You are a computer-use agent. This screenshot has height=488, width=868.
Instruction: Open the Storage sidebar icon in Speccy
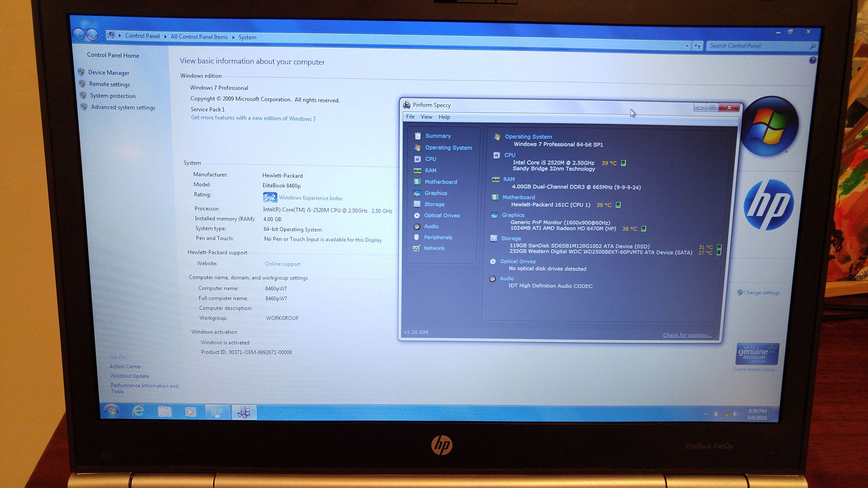tap(417, 204)
